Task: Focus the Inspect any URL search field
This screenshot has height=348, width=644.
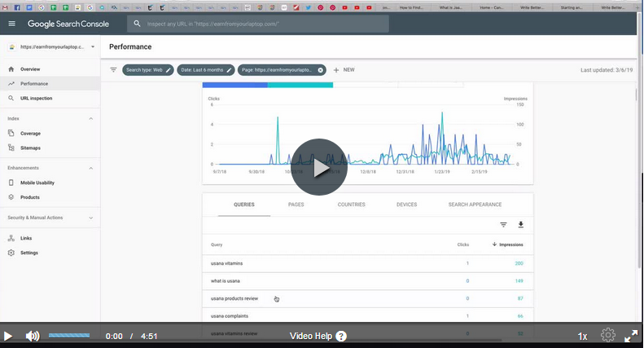Action: tap(258, 24)
